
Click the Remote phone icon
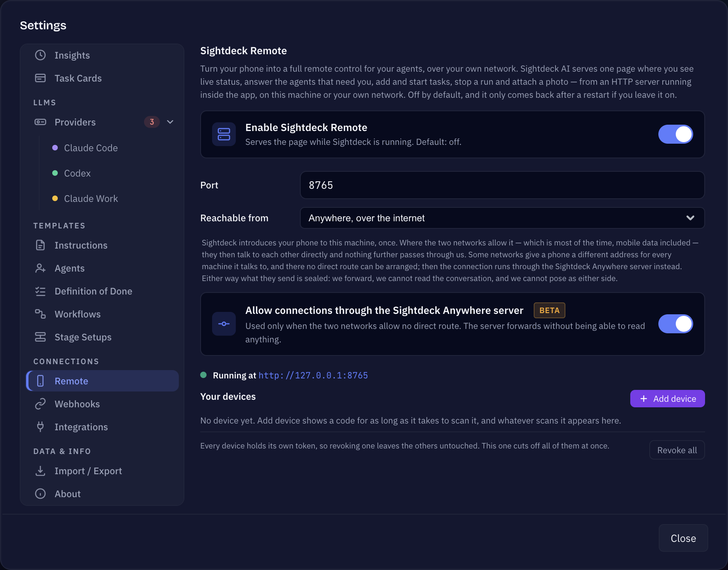pos(40,381)
